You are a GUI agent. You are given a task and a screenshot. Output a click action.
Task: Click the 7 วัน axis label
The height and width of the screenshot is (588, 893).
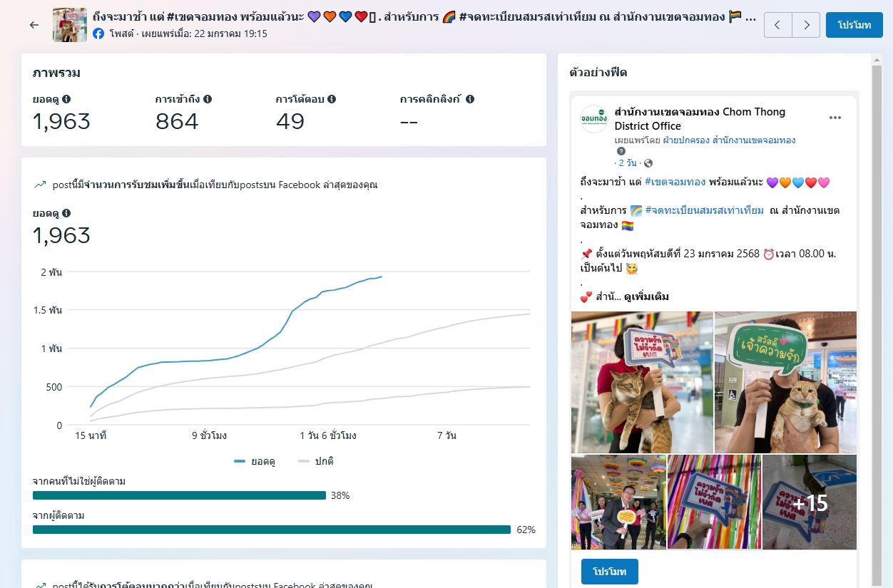pos(446,435)
